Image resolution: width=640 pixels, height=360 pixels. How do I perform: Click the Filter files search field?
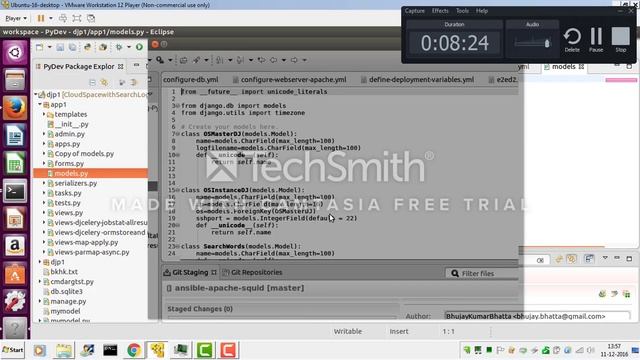coord(482,273)
